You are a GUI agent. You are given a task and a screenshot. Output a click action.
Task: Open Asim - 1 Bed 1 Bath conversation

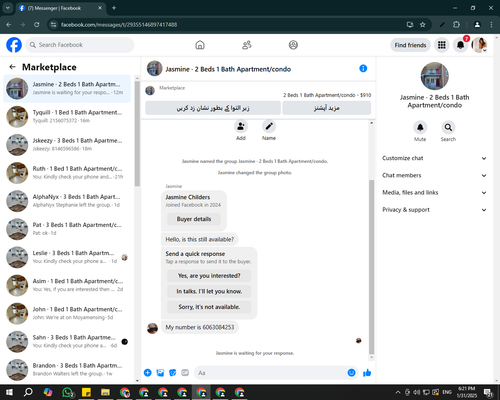(67, 285)
